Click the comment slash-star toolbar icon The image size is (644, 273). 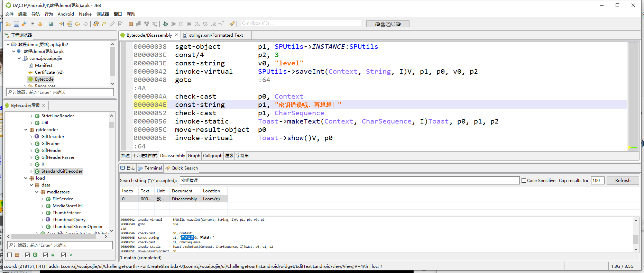[104, 24]
